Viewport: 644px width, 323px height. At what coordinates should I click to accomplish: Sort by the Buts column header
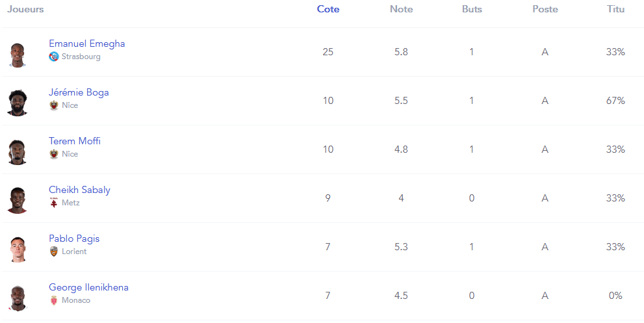472,9
